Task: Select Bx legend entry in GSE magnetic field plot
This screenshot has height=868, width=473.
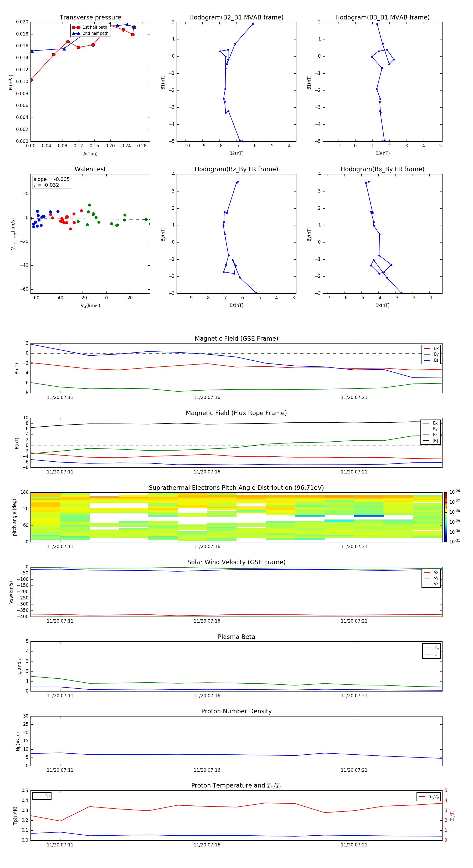Action: click(x=431, y=349)
